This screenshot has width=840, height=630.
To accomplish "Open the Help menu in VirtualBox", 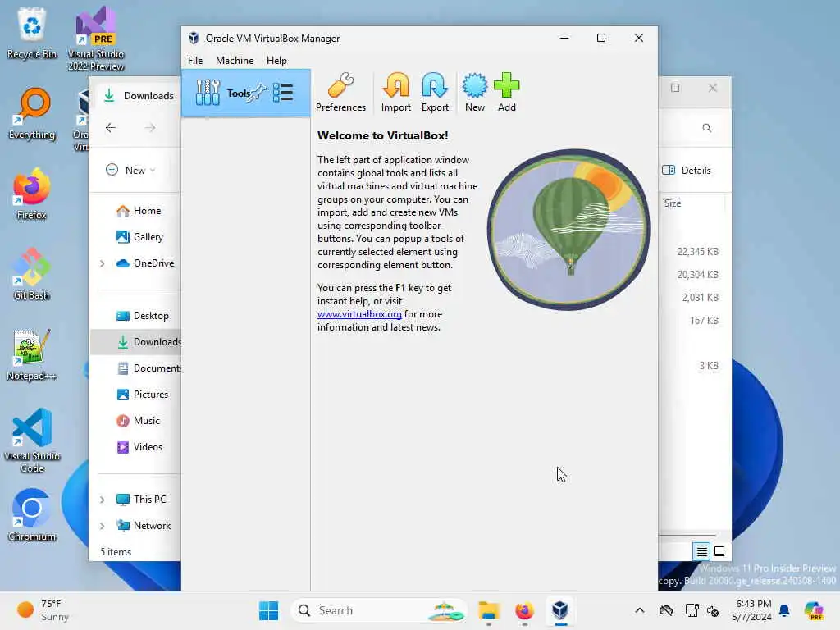I will coord(276,61).
